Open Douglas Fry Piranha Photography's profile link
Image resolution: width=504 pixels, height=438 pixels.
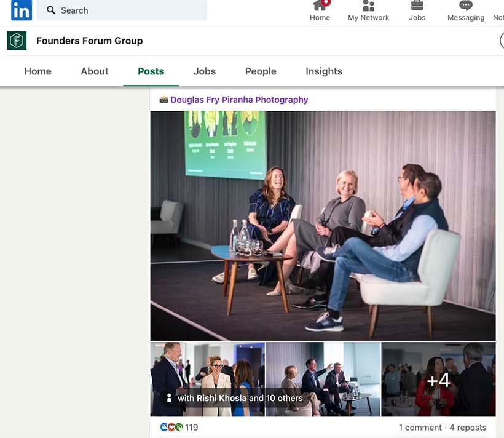coord(240,99)
